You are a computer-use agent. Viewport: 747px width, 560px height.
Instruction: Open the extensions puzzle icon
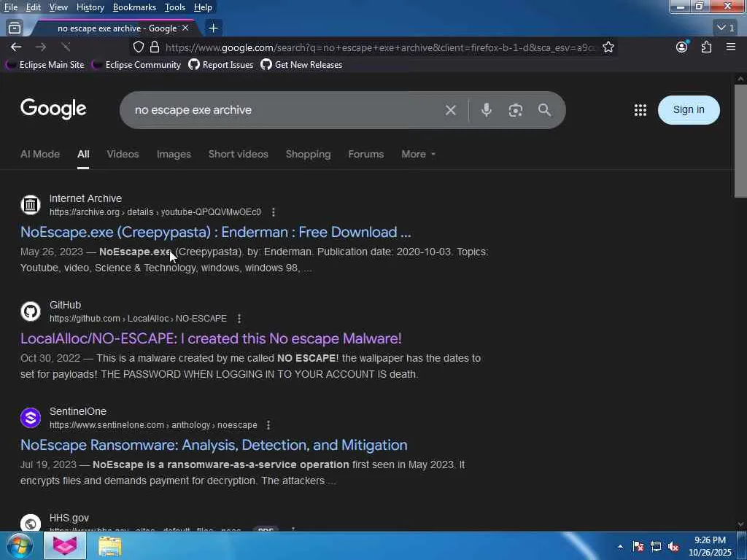(x=706, y=47)
